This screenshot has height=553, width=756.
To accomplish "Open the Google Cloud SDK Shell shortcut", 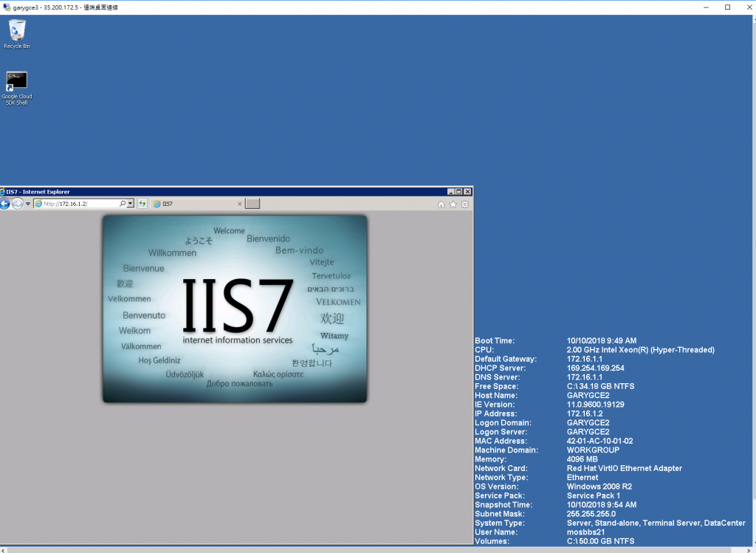I will tap(16, 89).
